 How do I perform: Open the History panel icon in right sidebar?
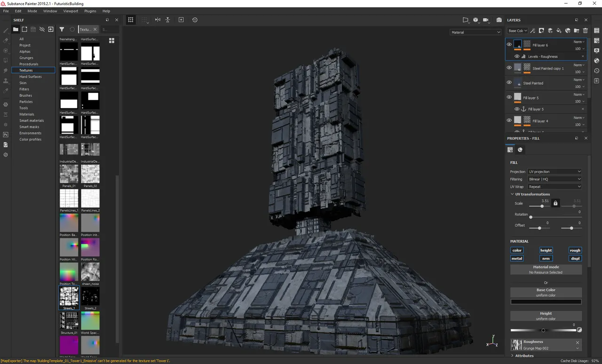pos(596,71)
